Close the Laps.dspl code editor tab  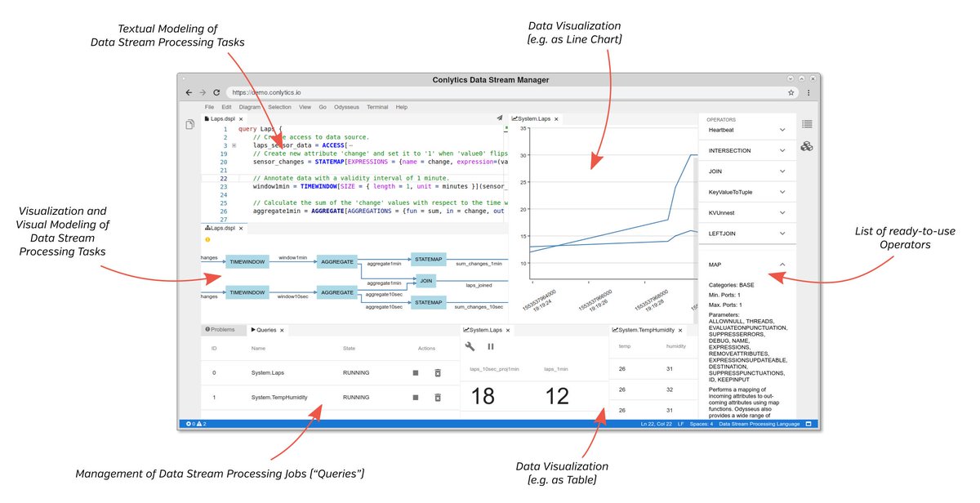coord(241,119)
